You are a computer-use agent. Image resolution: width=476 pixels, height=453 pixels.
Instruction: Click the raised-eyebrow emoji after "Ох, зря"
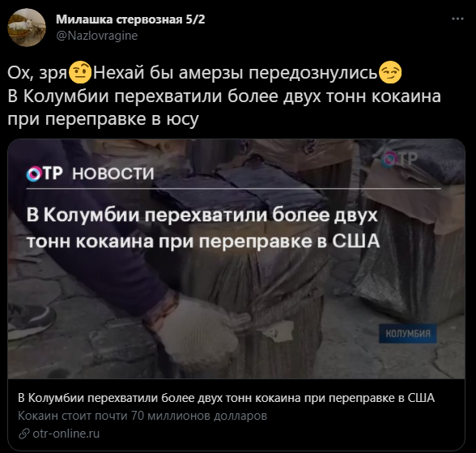(80, 73)
